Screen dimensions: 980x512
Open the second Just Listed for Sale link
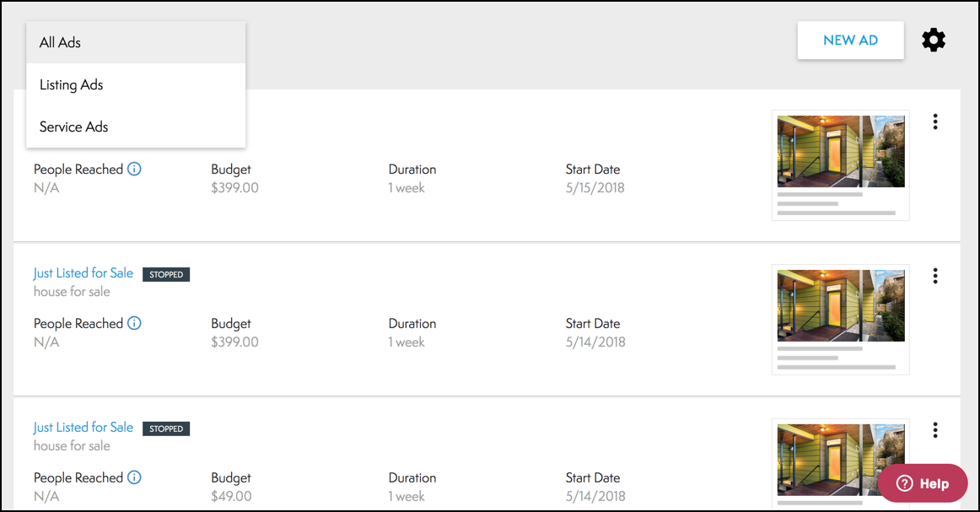click(x=83, y=272)
